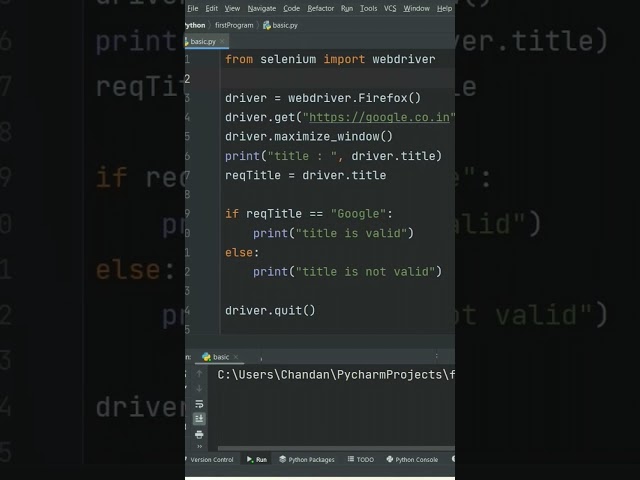This screenshot has width=640, height=480.
Task: Open the Run tool window tab
Action: tap(257, 460)
